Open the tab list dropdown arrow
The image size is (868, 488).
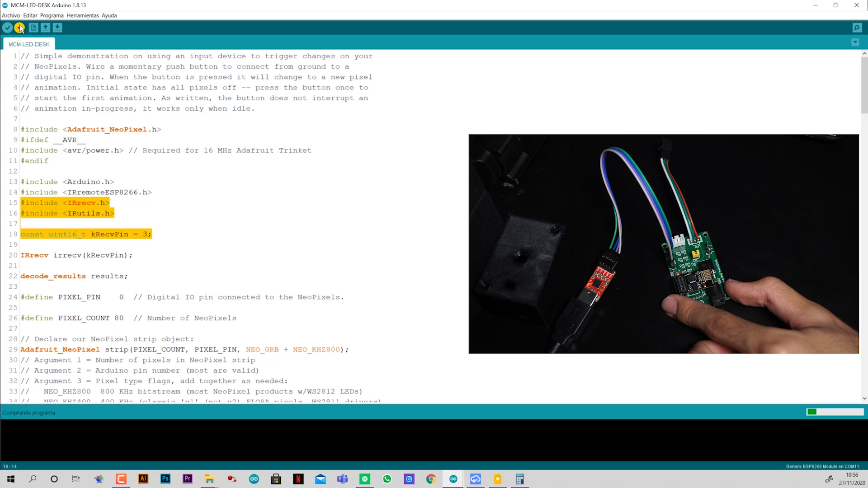(x=855, y=42)
